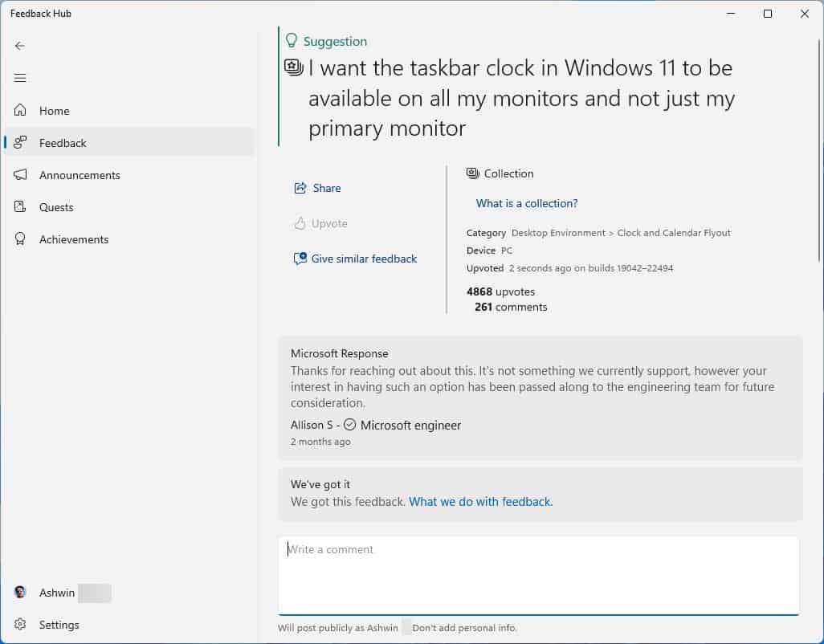Click the Ashwin profile entry
824x644 pixels.
(57, 593)
